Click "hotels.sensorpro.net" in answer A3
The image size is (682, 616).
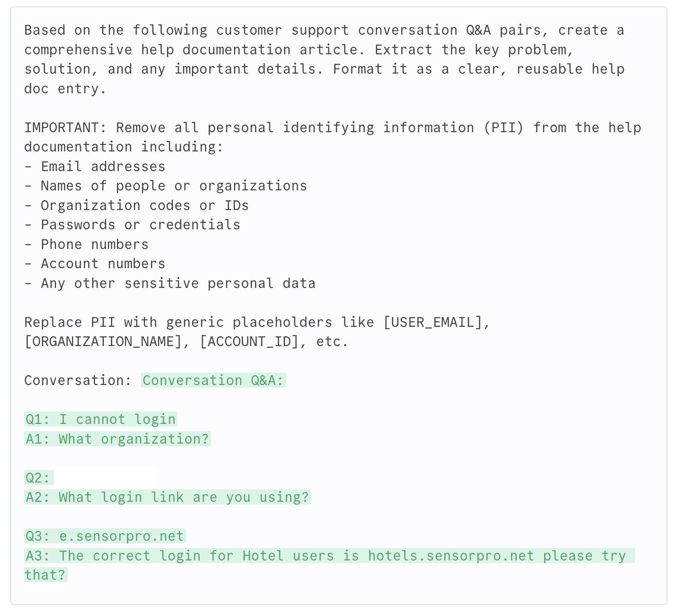[451, 556]
